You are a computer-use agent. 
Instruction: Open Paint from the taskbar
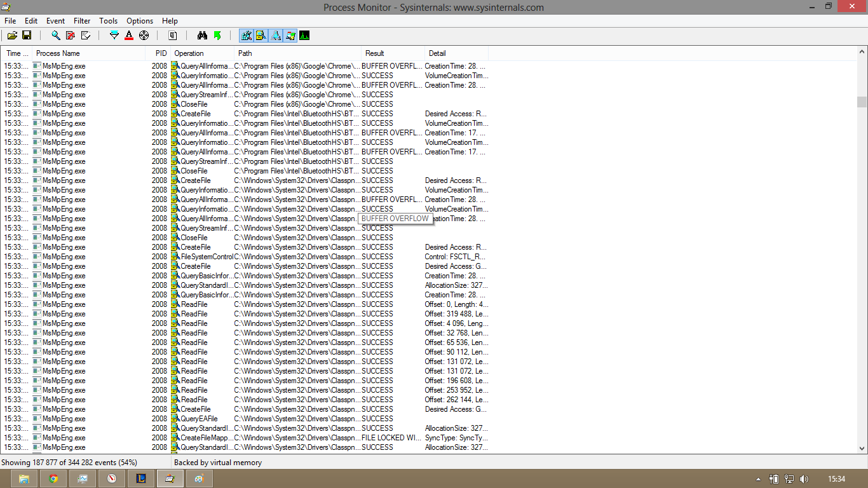coord(200,478)
